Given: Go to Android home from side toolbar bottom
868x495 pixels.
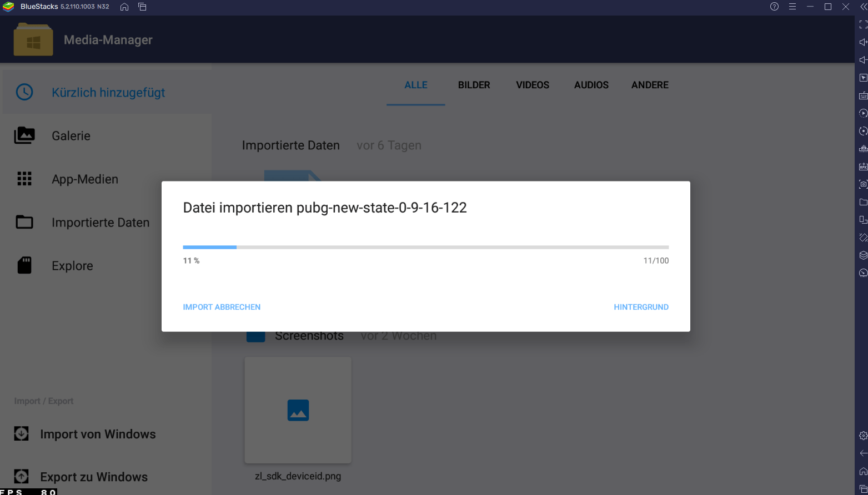Looking at the screenshot, I should 863,471.
